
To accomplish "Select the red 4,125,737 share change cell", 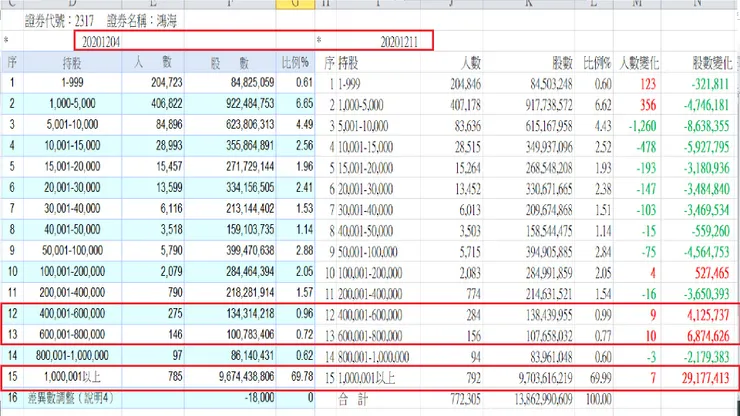I will tap(708, 315).
